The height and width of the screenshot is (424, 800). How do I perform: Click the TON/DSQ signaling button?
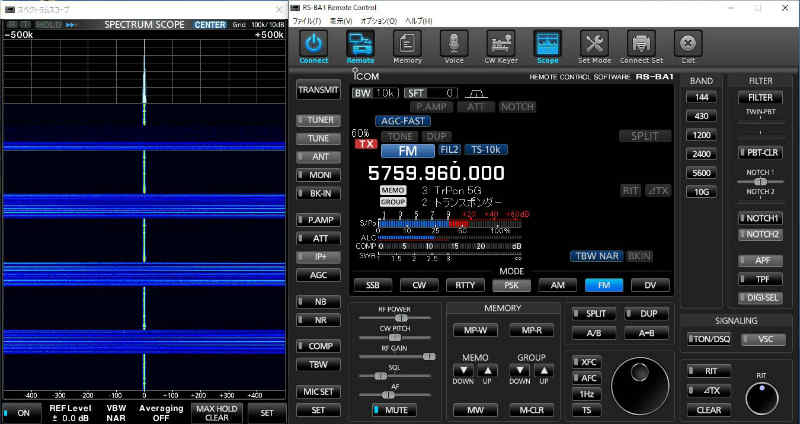pos(709,339)
